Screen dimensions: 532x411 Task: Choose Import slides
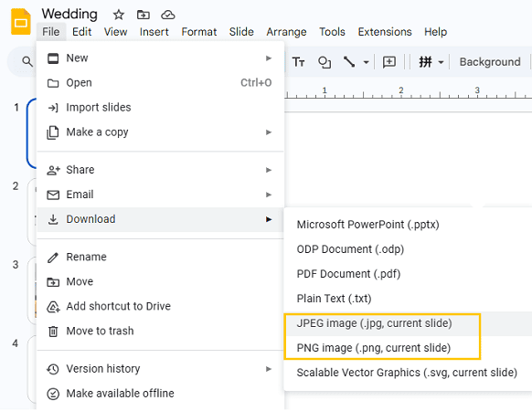click(x=160, y=108)
